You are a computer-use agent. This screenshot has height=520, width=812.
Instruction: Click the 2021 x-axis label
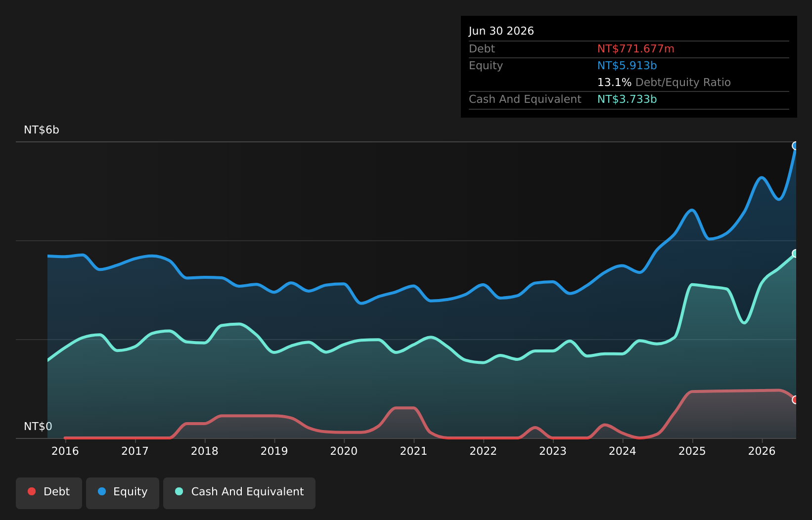pyautogui.click(x=413, y=451)
